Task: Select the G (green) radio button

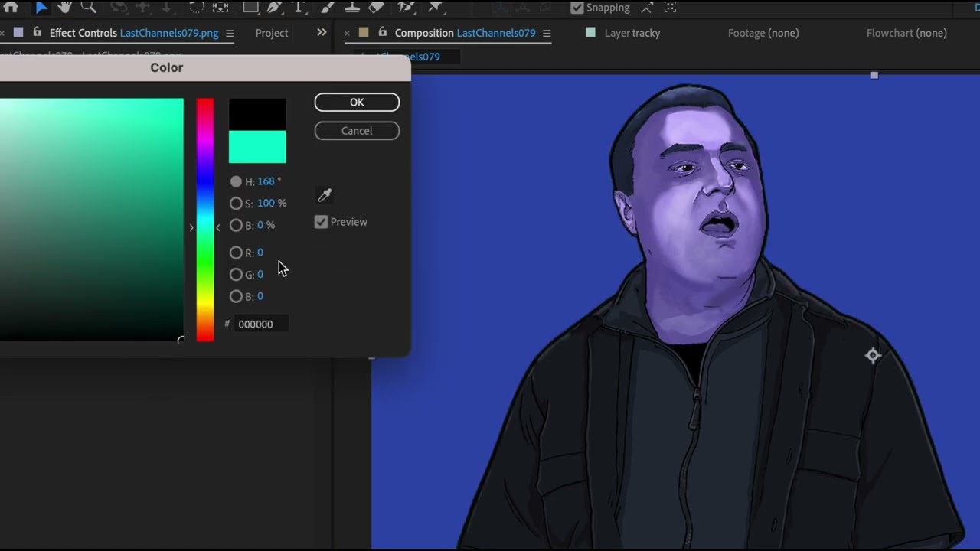Action: [x=236, y=274]
